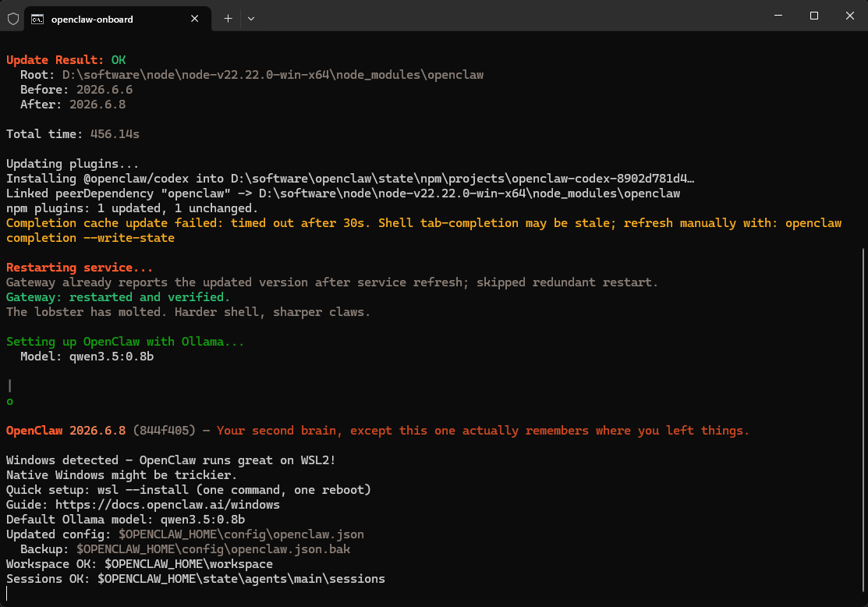The image size is (868, 607).
Task: Click the After version 2026.6.8
Action: (97, 105)
